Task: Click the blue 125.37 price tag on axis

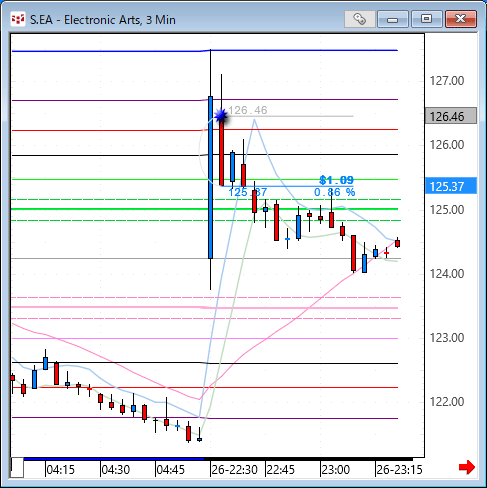Action: point(451,186)
